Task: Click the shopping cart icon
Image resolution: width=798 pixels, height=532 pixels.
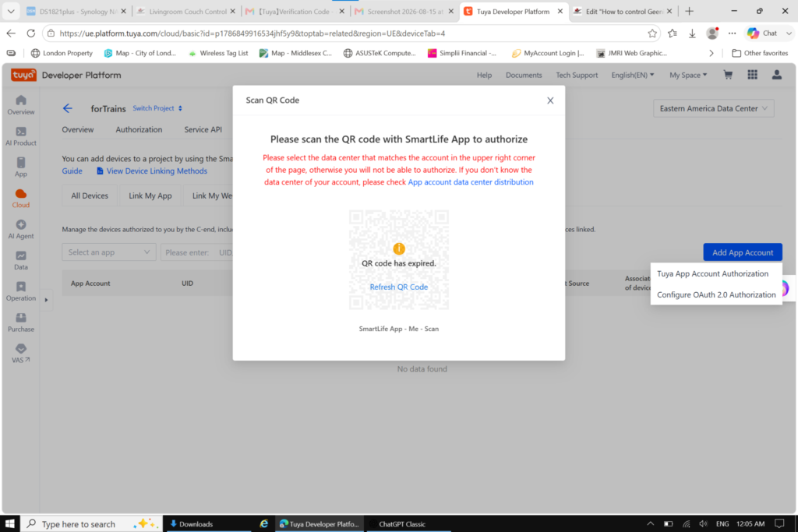Action: [x=728, y=75]
